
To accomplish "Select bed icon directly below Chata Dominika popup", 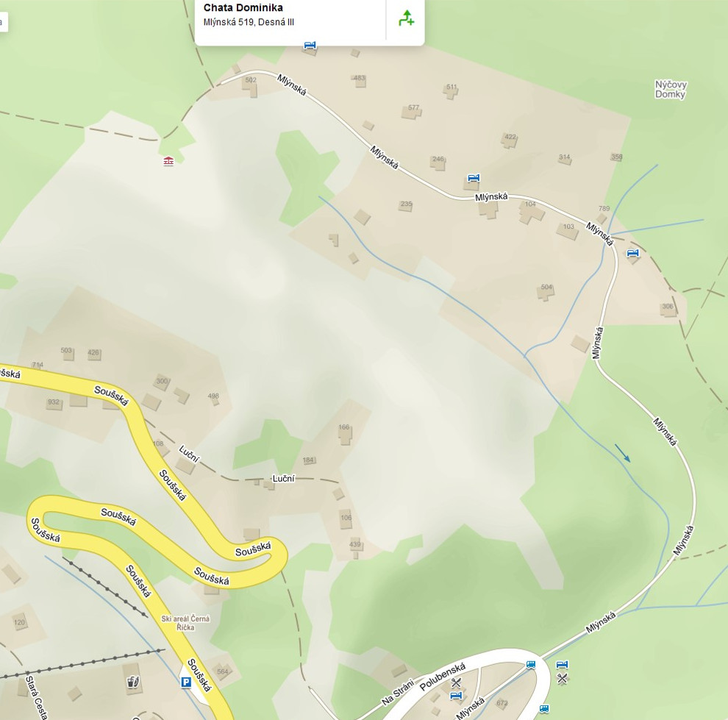I will coord(310,45).
